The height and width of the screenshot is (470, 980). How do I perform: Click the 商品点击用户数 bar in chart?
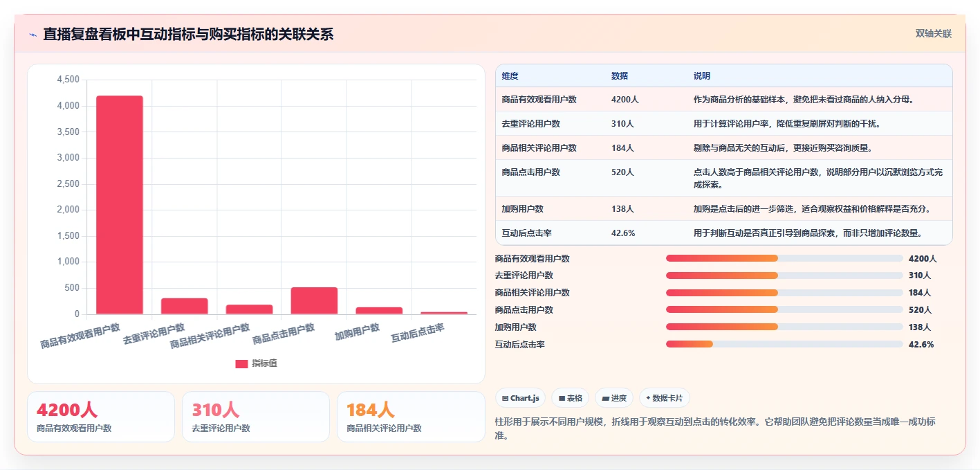pyautogui.click(x=314, y=300)
